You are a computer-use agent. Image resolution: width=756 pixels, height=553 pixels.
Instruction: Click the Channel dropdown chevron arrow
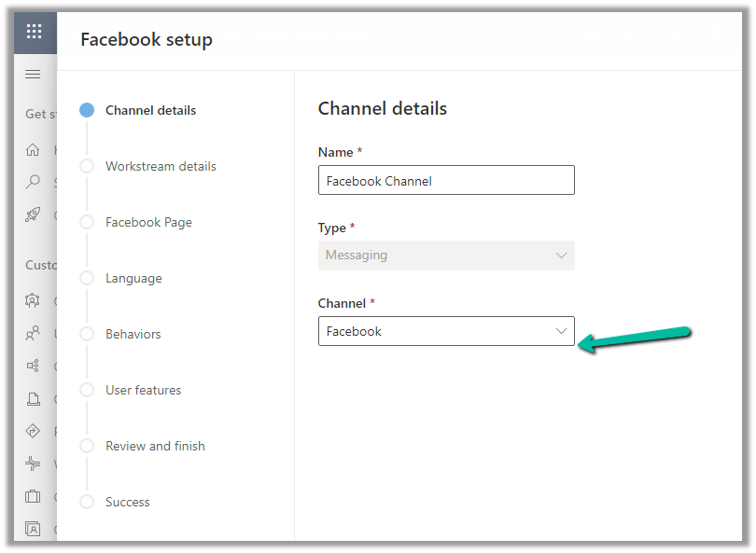(x=561, y=331)
